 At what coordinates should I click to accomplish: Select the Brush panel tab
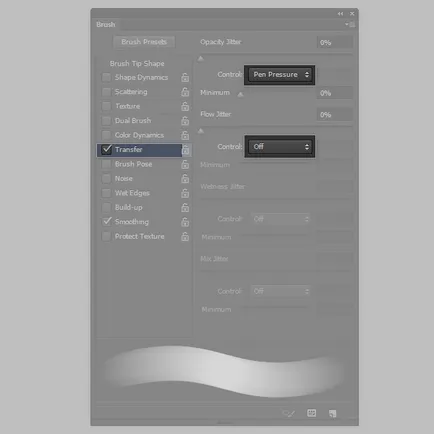coord(106,24)
